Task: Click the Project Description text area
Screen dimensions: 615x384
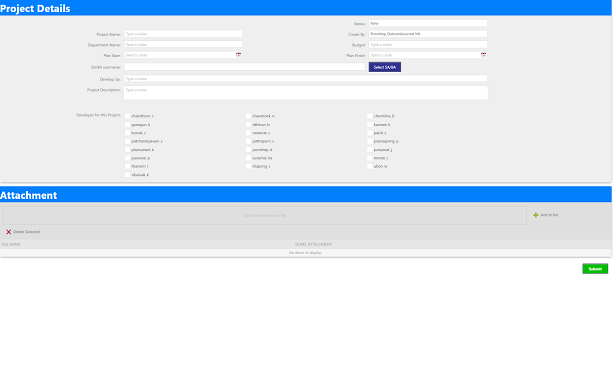Action: pyautogui.click(x=306, y=93)
